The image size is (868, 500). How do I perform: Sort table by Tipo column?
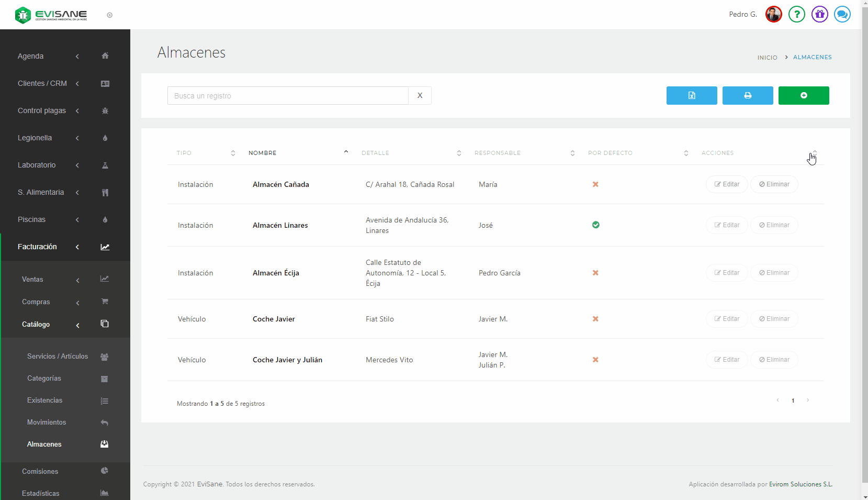point(206,153)
